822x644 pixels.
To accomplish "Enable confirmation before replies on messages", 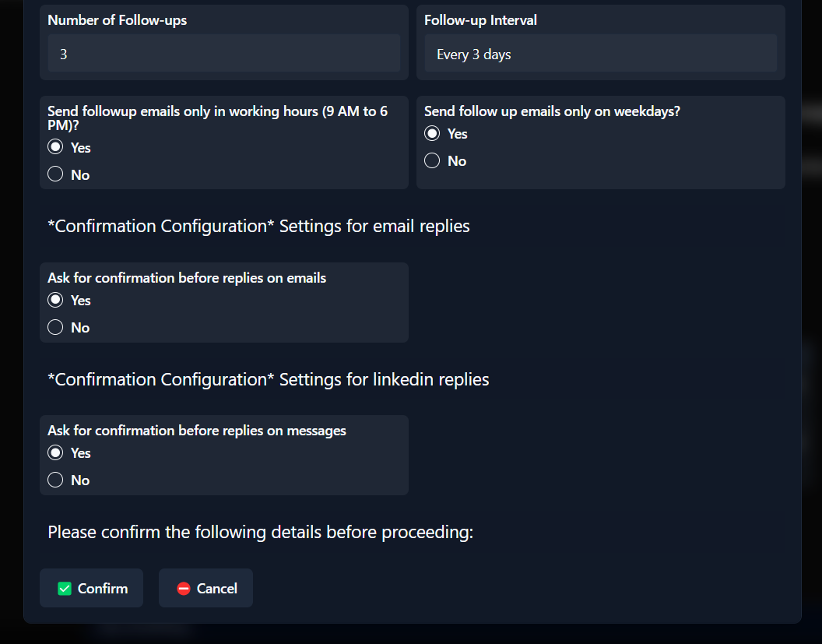I will point(55,452).
